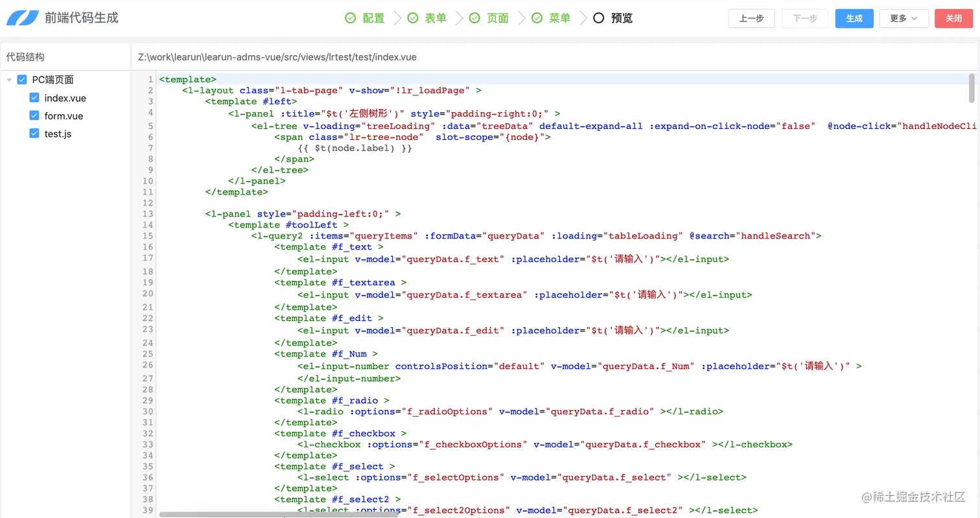980x518 pixels.
Task: Click the el-input line for queryData.f_textarea
Action: pyautogui.click(x=525, y=294)
